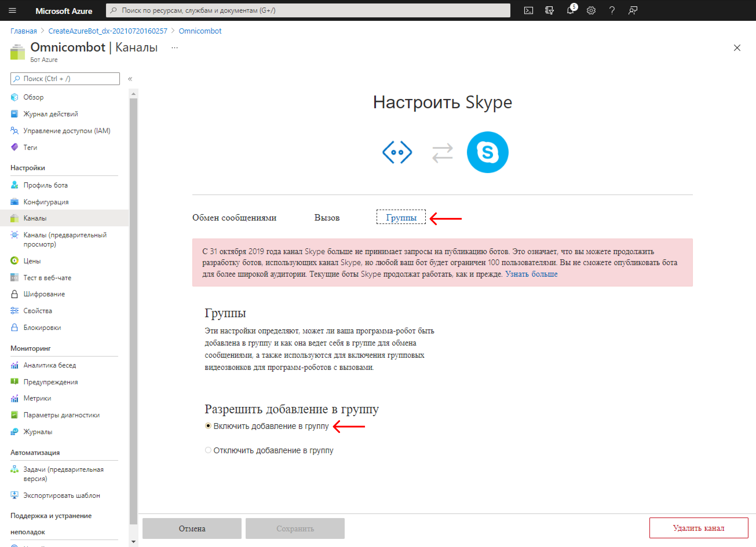This screenshot has width=756, height=547.
Task: Click the Теги tag icon
Action: point(14,147)
